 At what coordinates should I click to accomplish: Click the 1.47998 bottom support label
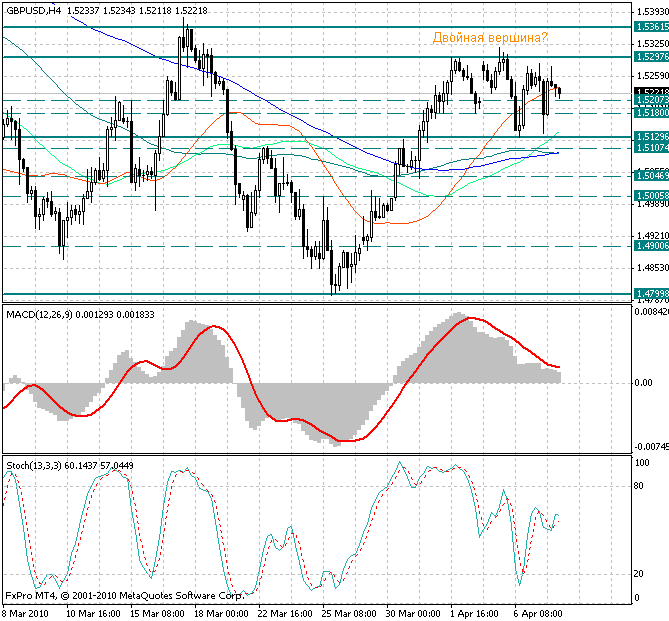(650, 293)
